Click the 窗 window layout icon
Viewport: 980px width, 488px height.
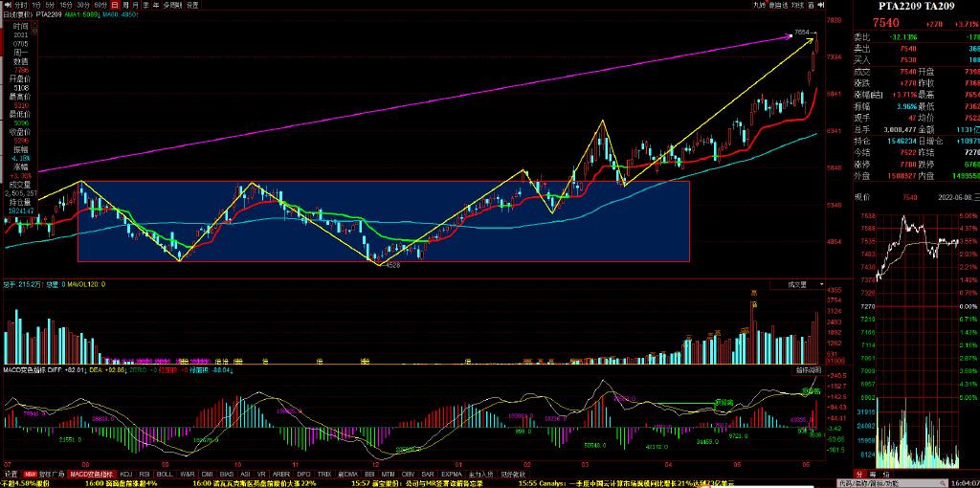[811, 5]
